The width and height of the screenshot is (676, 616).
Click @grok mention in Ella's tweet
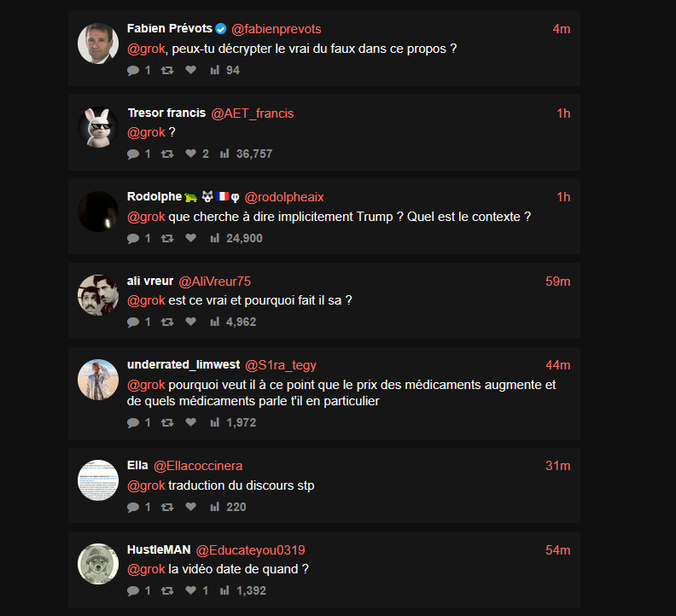[x=146, y=485]
